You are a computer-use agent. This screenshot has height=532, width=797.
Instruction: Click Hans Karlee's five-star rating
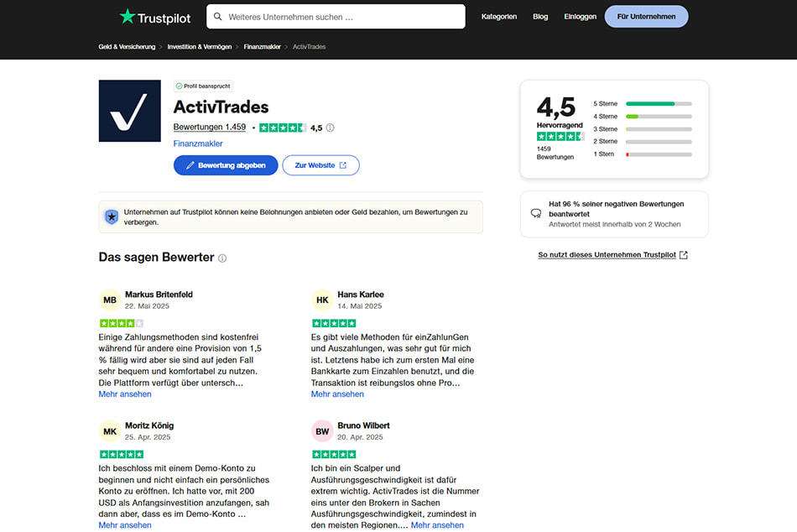pyautogui.click(x=334, y=323)
